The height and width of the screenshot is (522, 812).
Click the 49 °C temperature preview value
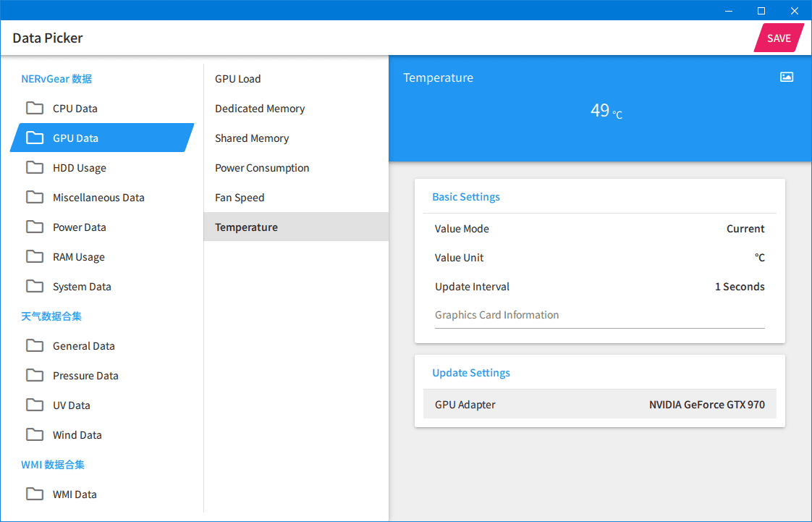(x=606, y=110)
